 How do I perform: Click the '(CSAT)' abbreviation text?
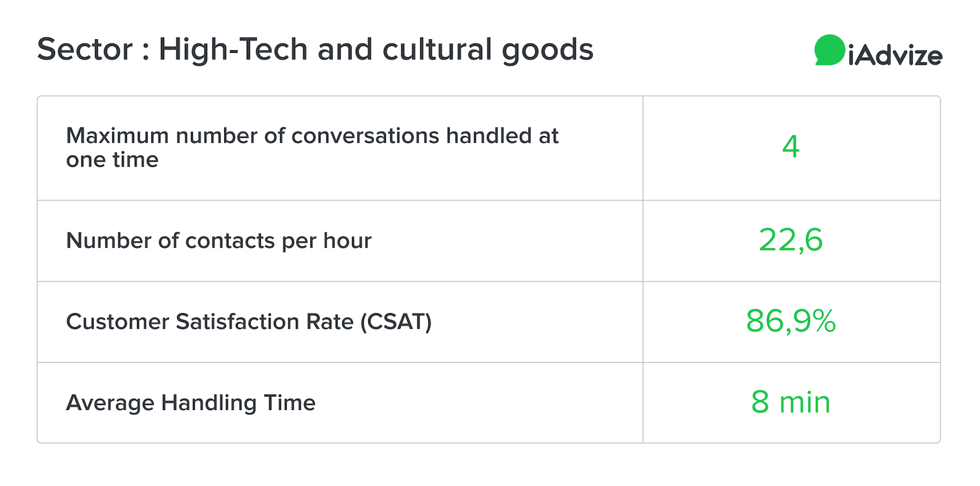coord(396,322)
